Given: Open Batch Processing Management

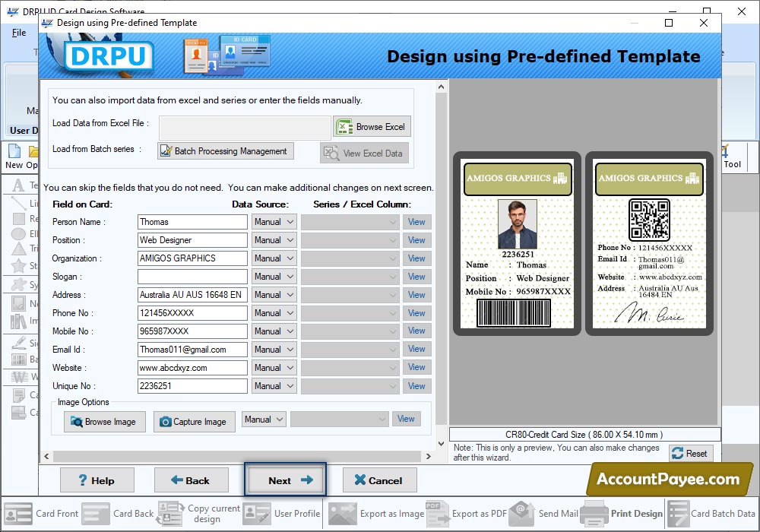Looking at the screenshot, I should coord(226,151).
